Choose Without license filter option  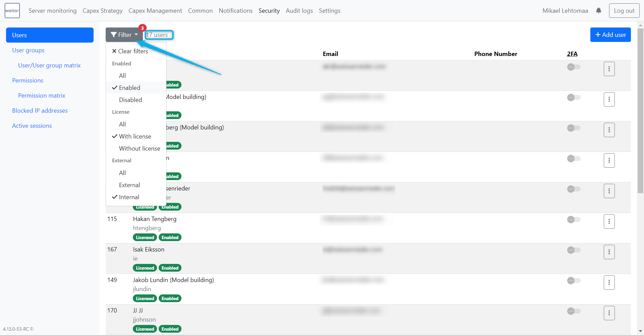click(136, 149)
